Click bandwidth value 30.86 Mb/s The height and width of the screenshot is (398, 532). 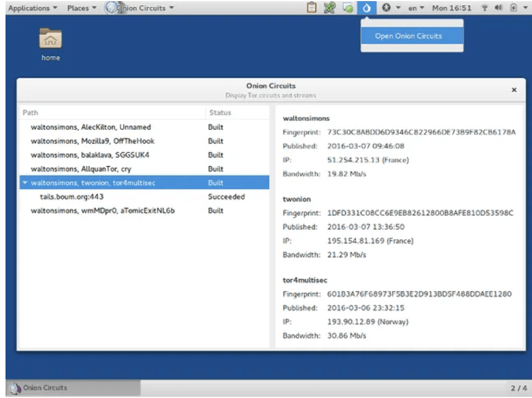coord(347,335)
